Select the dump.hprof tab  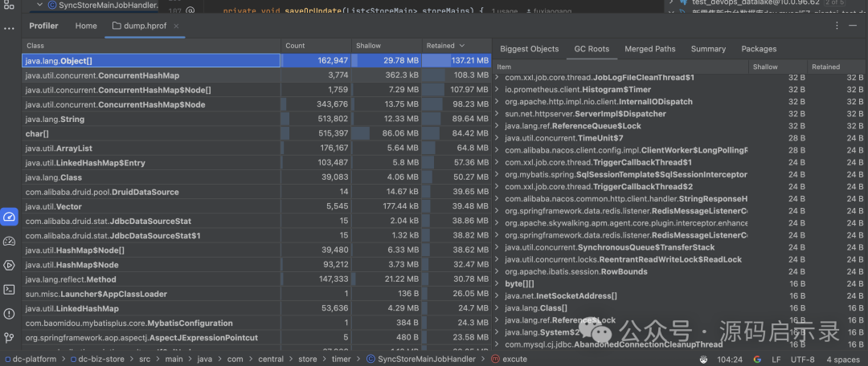[145, 26]
